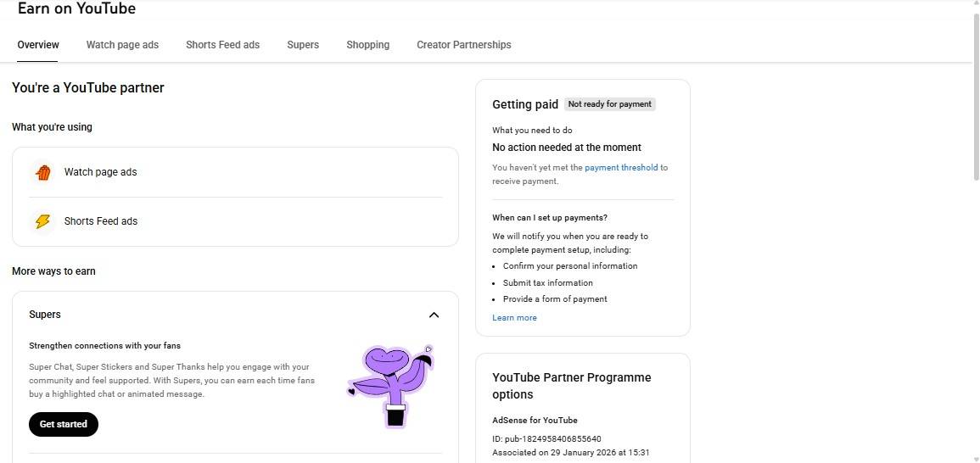Viewport: 980px width, 463px height.
Task: Open the Shopping tab
Action: tap(367, 45)
